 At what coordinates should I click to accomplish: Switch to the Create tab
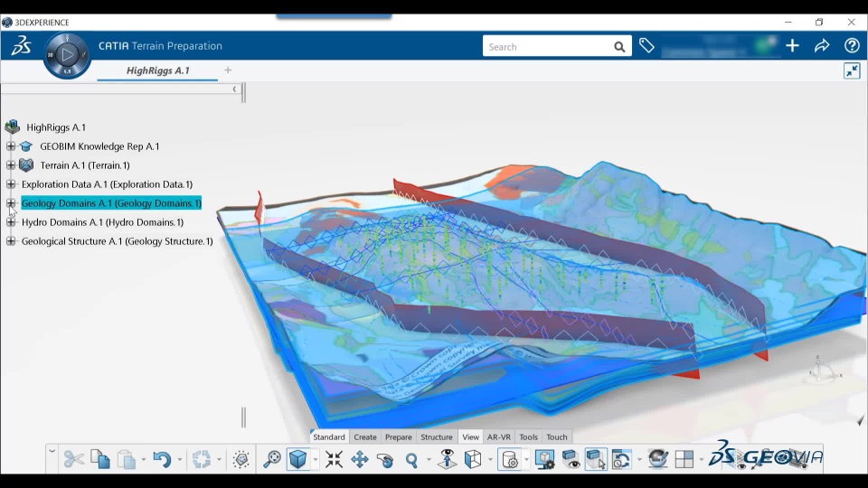(365, 436)
